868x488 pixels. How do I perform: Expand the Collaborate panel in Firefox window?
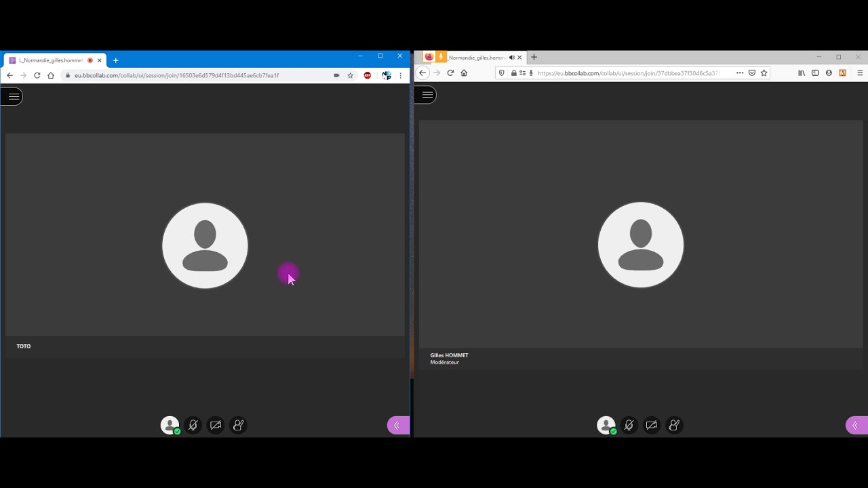point(855,426)
